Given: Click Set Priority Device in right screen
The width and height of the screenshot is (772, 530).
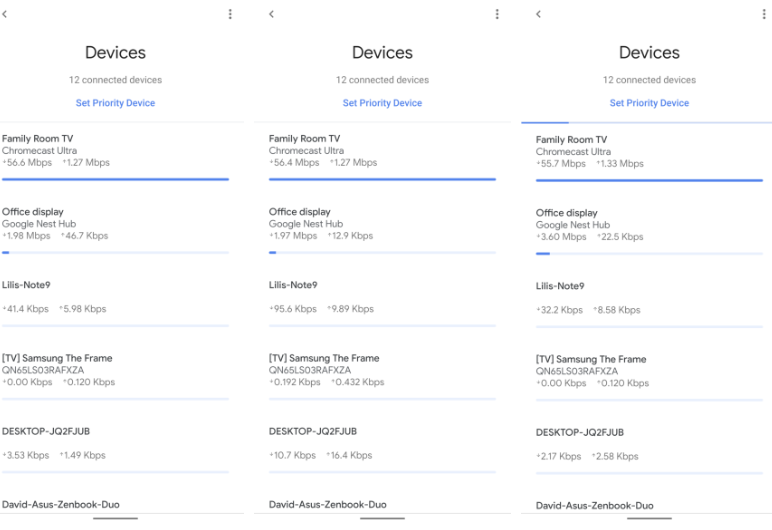Looking at the screenshot, I should tap(649, 103).
